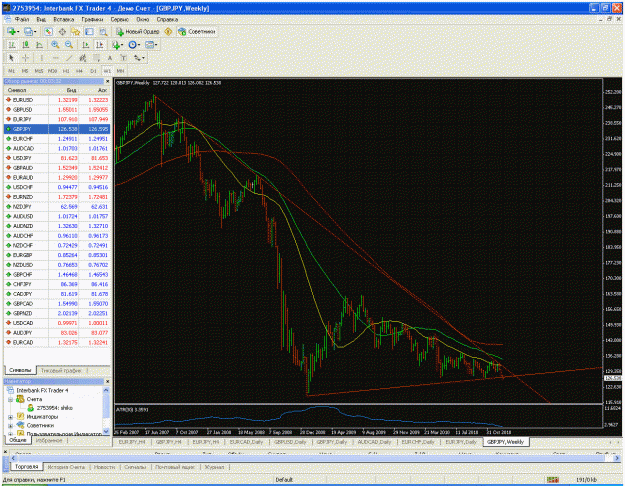
Task: Switch timeframe to D1
Action: coord(93,71)
